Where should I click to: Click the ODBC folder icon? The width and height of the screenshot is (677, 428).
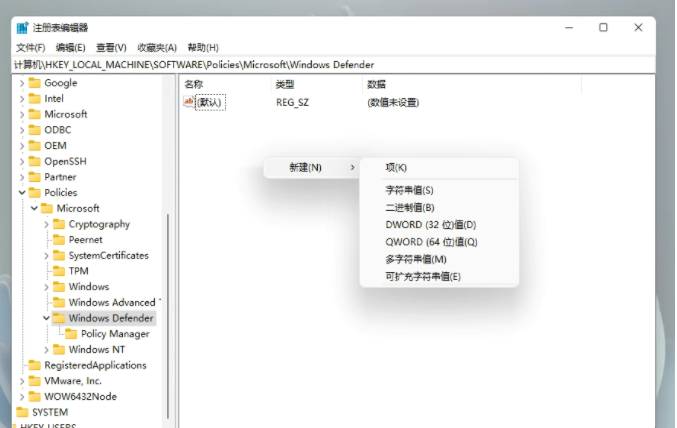click(35, 130)
